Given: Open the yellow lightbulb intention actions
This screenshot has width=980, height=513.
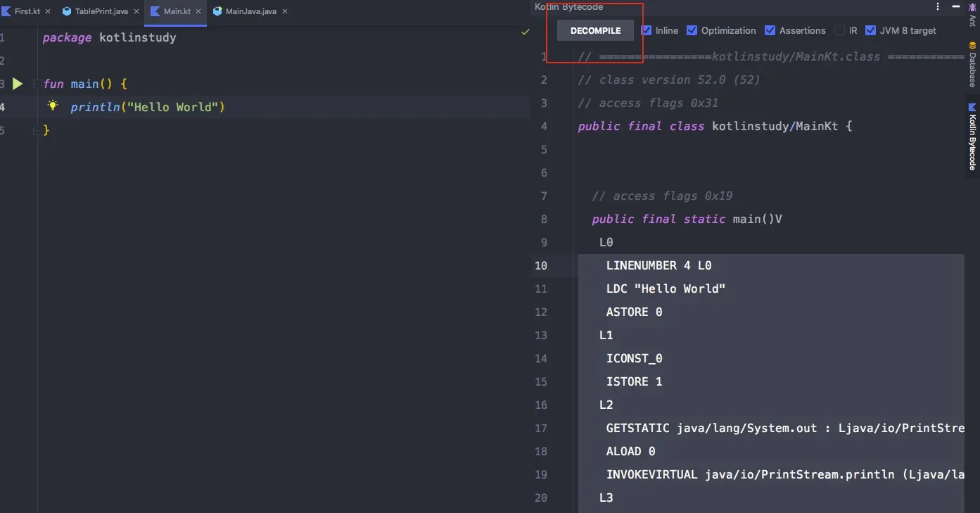Looking at the screenshot, I should [x=52, y=106].
